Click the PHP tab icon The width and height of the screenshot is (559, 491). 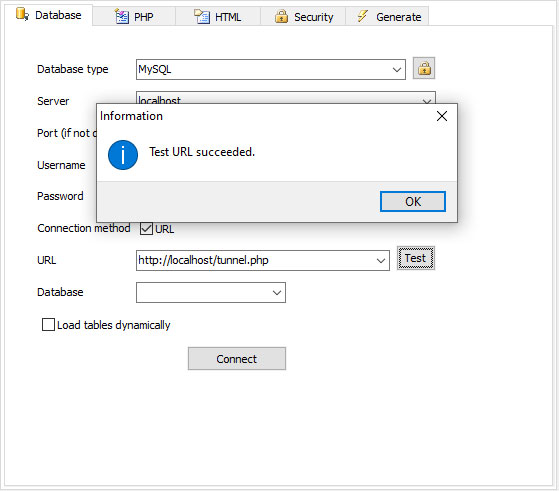pos(122,16)
